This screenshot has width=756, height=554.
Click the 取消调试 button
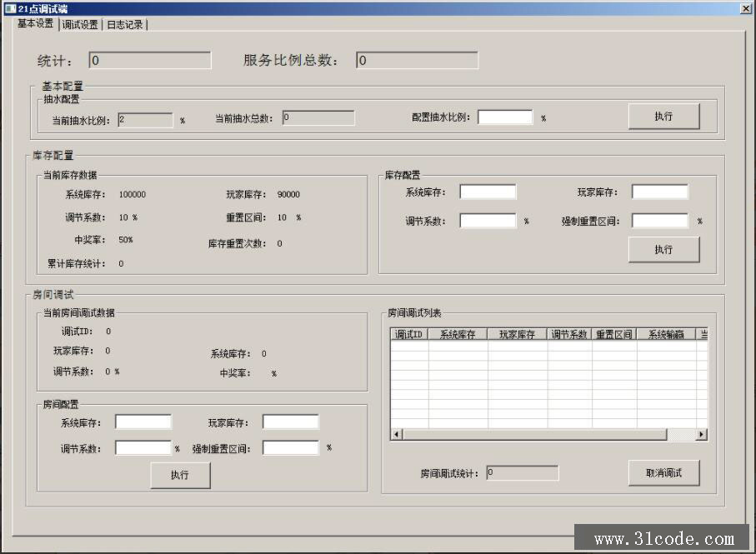click(663, 473)
